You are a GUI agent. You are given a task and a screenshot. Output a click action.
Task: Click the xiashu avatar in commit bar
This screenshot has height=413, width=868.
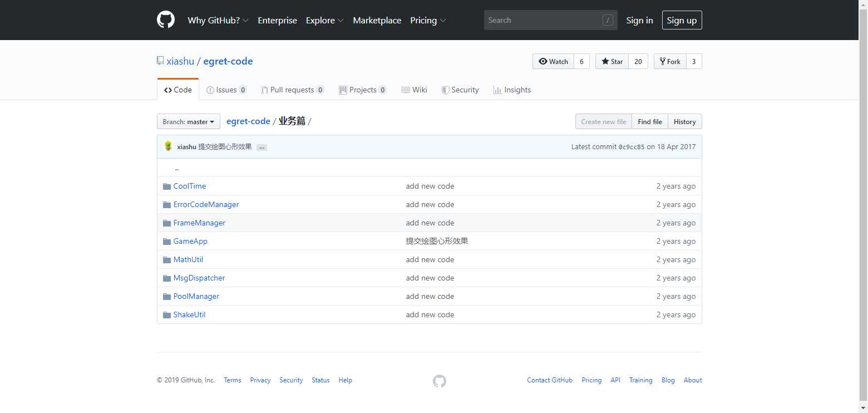click(x=168, y=146)
